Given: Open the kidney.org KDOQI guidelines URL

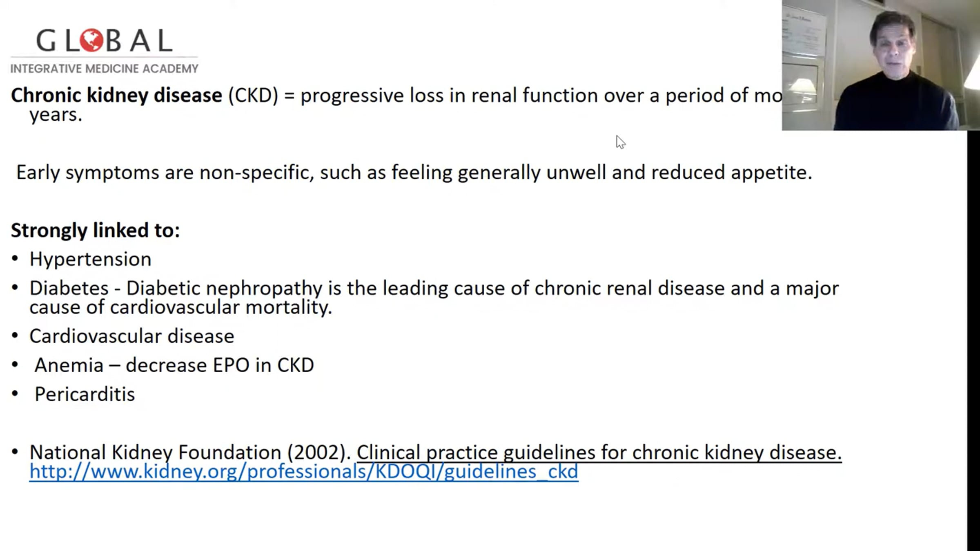Looking at the screenshot, I should [x=304, y=472].
